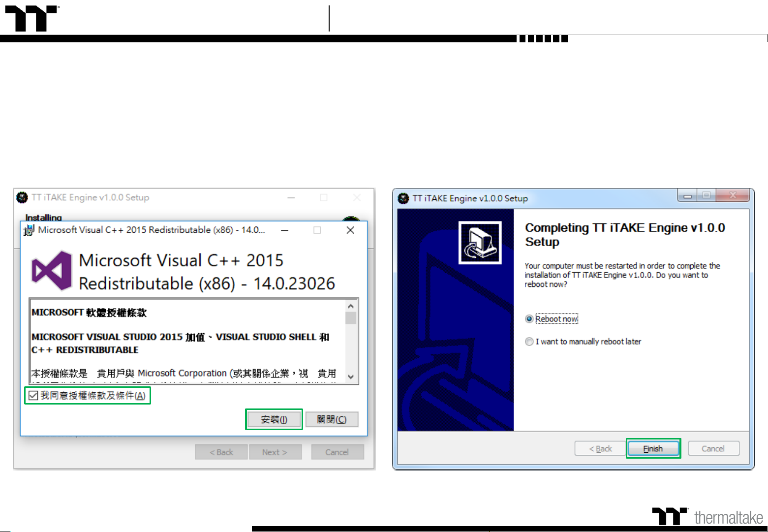Click the thermaltake brand logo at bottom right
Screen dimensions: 768x532
tap(707, 517)
